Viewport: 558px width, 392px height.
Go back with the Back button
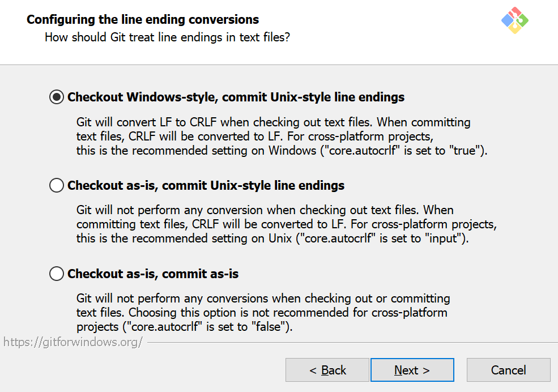click(327, 370)
